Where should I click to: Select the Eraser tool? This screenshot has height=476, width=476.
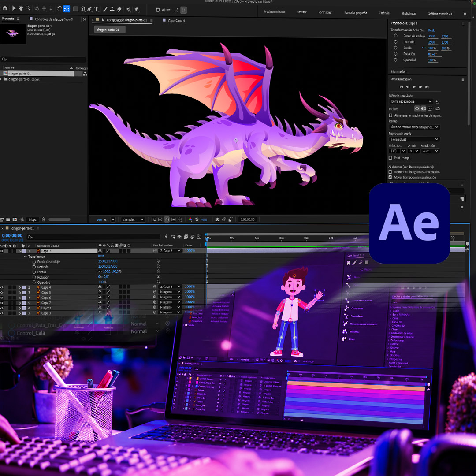pos(119,9)
